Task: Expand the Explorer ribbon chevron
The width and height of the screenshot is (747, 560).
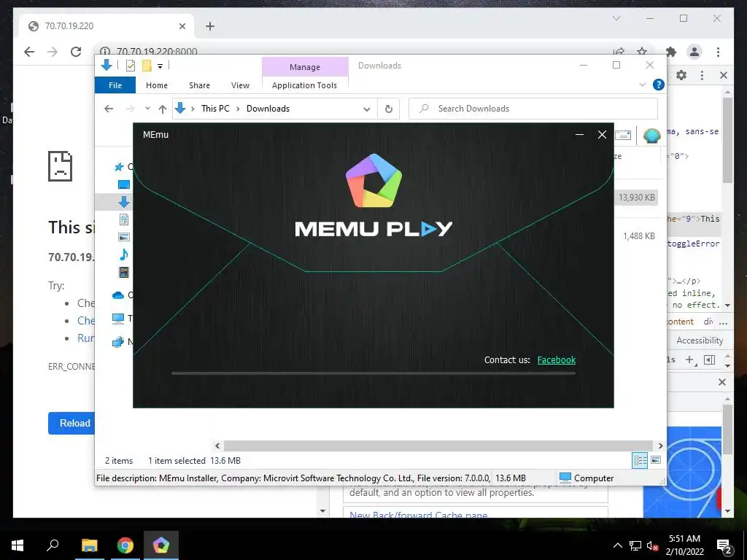Action: [642, 85]
